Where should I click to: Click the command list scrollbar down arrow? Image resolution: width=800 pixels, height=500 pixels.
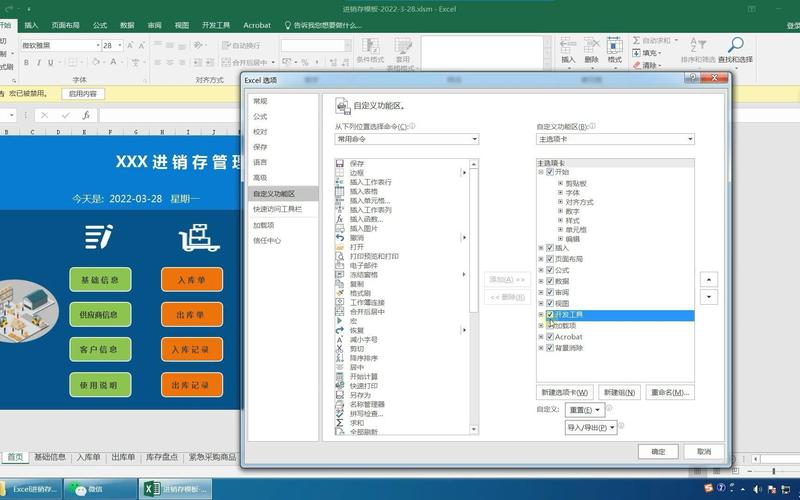click(x=473, y=430)
